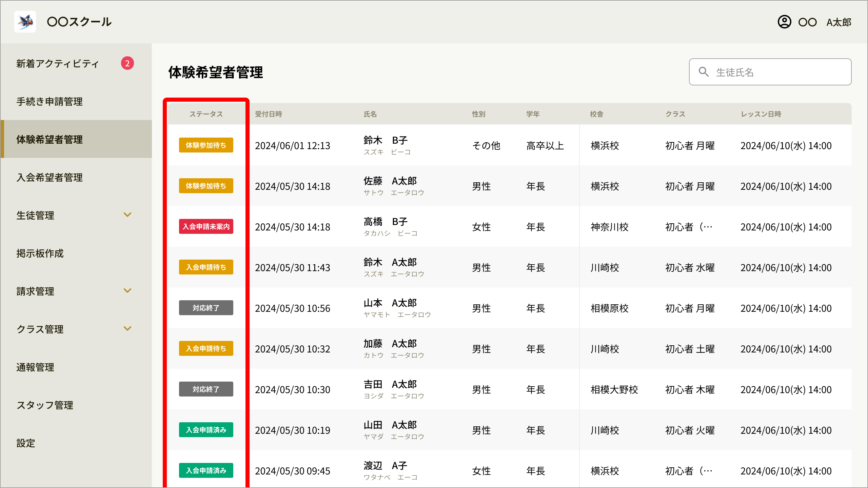The height and width of the screenshot is (488, 868).
Task: Click 入会申請済み badge for 渡辺 A子
Action: click(x=206, y=470)
